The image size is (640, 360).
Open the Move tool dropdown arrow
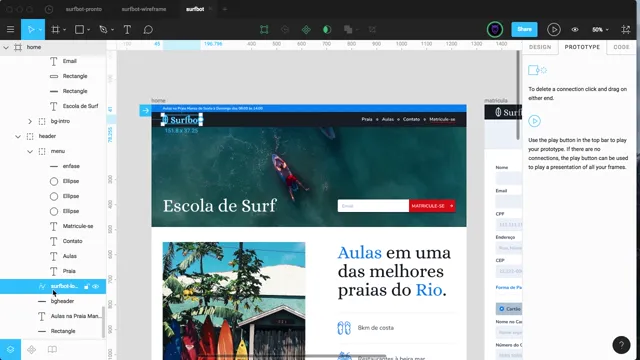pyautogui.click(x=40, y=30)
